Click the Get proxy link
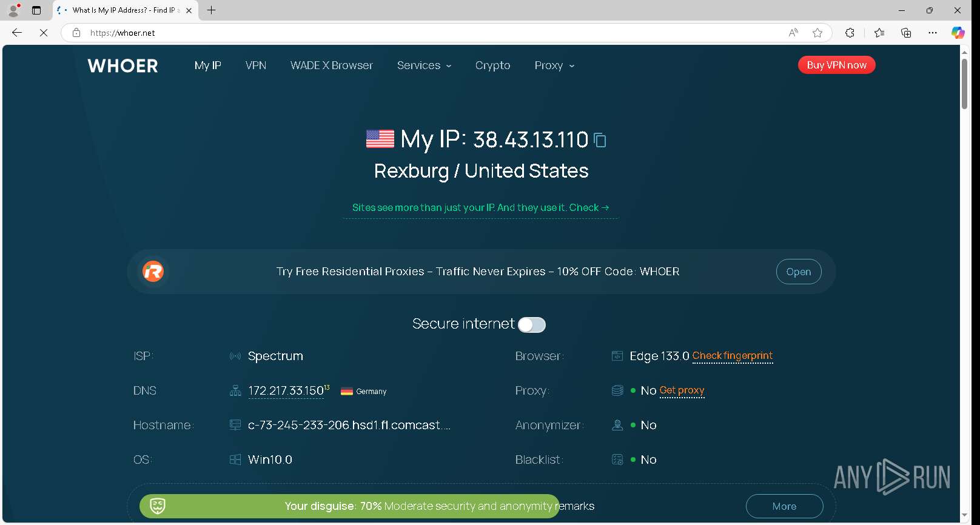 (682, 390)
